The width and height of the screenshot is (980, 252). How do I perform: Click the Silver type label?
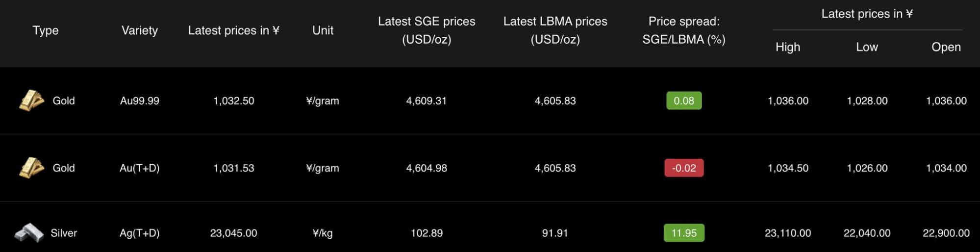click(x=64, y=233)
